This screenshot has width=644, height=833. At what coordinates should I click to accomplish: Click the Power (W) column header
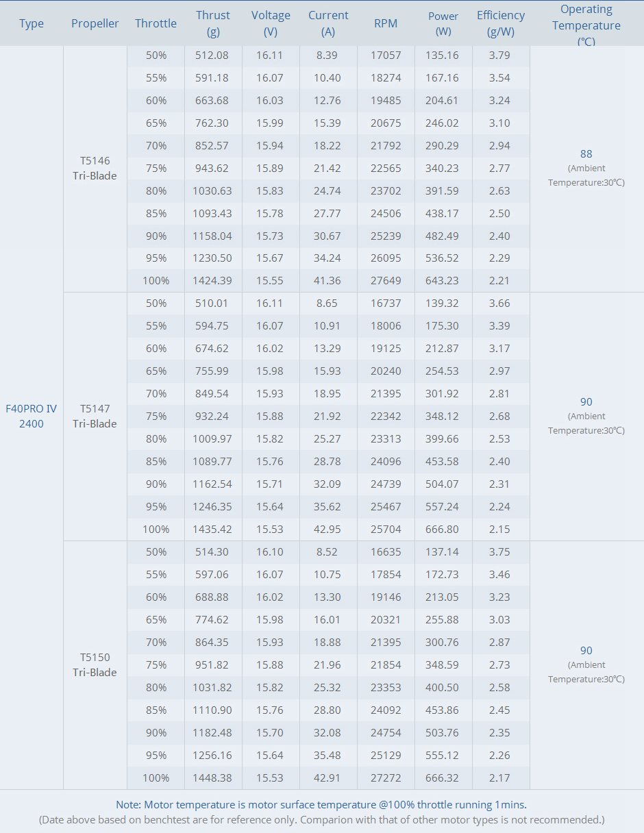[x=443, y=23]
